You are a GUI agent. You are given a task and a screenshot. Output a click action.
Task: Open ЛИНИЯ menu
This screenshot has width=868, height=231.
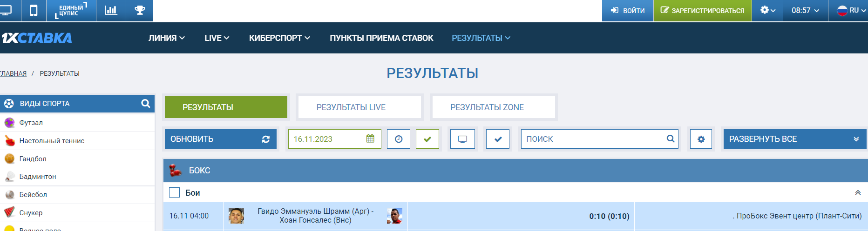[x=167, y=38]
